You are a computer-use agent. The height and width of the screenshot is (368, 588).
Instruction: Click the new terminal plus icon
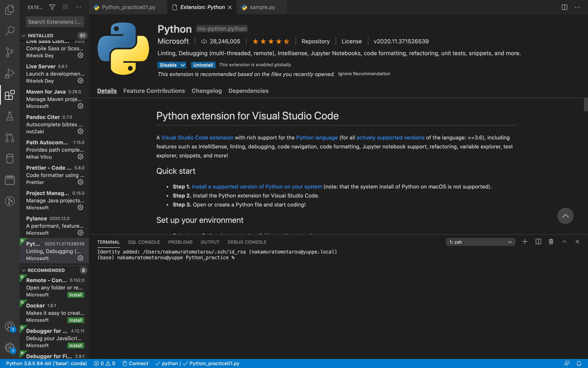coord(525,242)
